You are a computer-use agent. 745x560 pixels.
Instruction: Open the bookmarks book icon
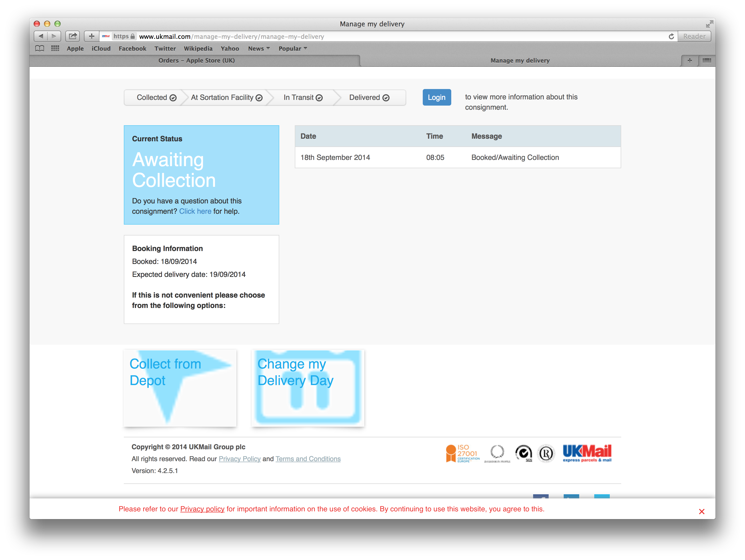coord(40,48)
